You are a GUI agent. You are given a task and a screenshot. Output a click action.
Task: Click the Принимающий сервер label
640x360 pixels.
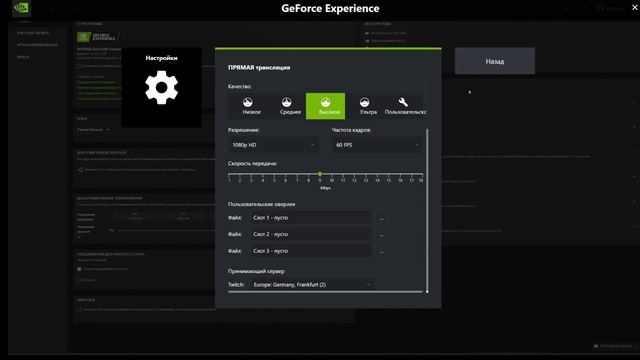point(256,271)
